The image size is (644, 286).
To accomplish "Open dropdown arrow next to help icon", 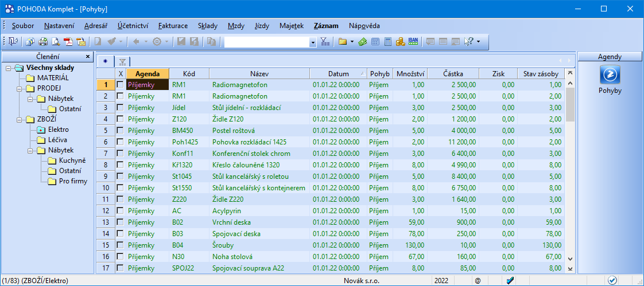I will [479, 42].
